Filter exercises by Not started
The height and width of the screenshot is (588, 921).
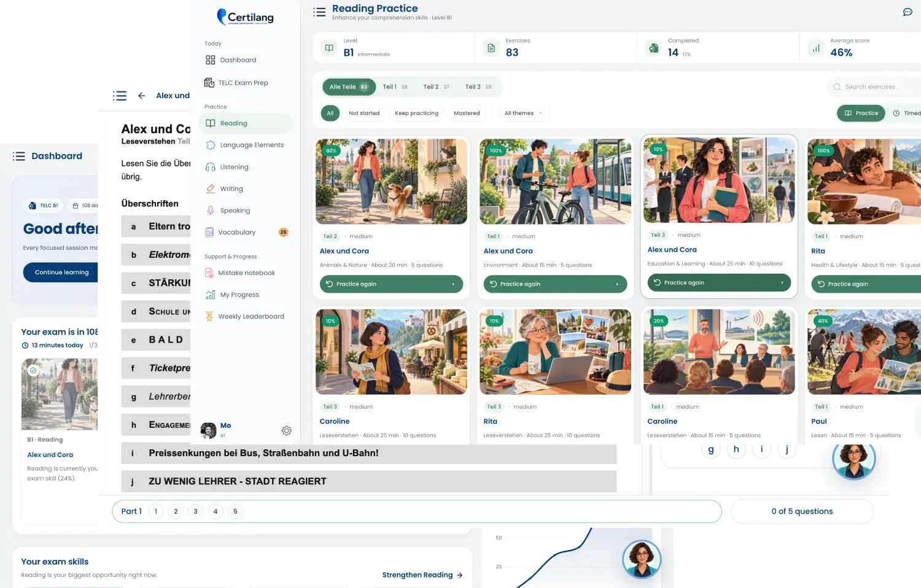[364, 114]
